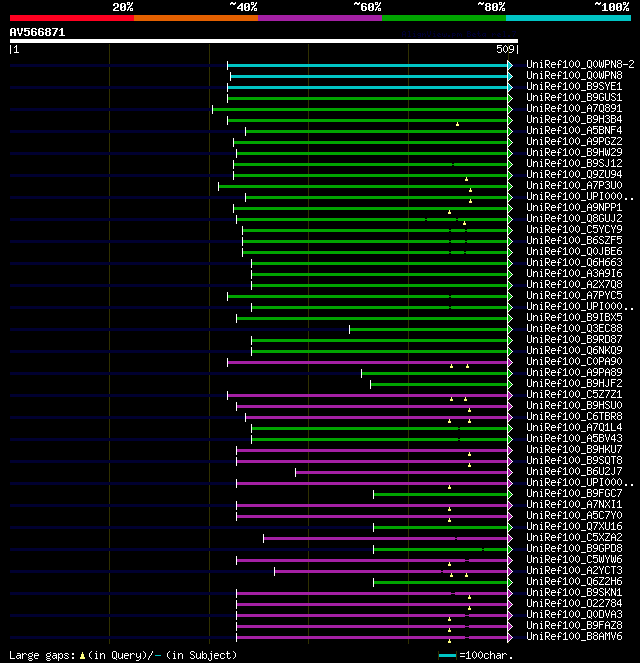Select UniRef100_Q7XU16 label

[574, 526]
